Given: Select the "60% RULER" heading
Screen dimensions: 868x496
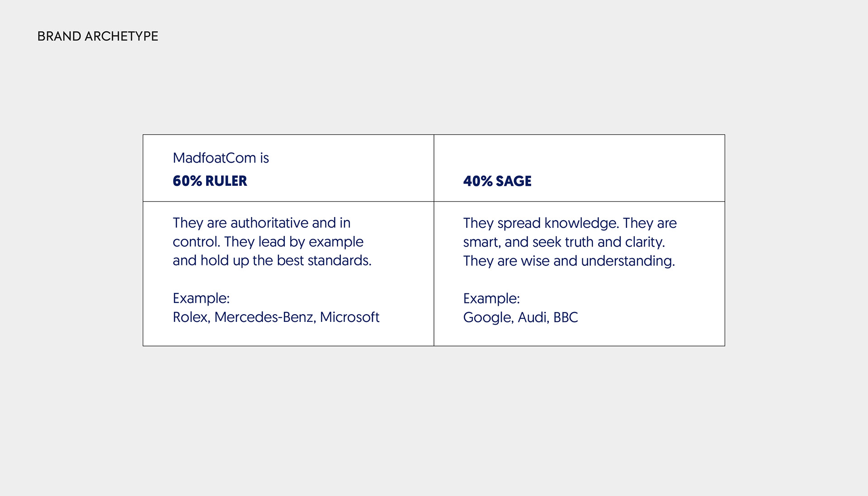Looking at the screenshot, I should tap(210, 181).
